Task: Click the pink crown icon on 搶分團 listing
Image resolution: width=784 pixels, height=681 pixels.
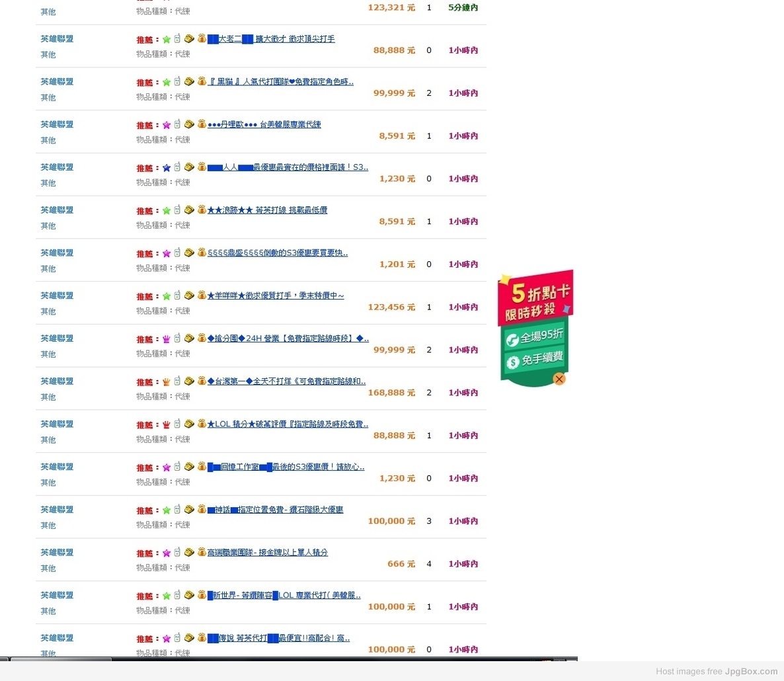Action: tap(167, 339)
